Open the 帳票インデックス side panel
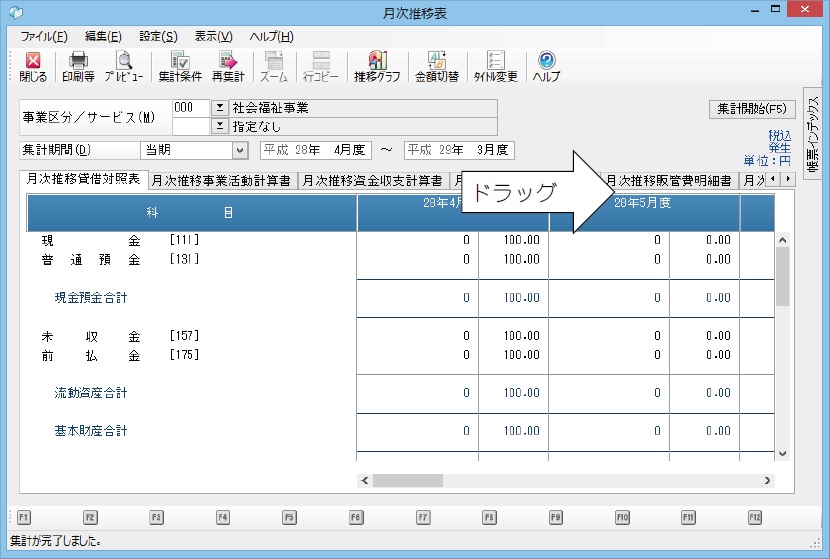830x559 pixels. [813, 135]
